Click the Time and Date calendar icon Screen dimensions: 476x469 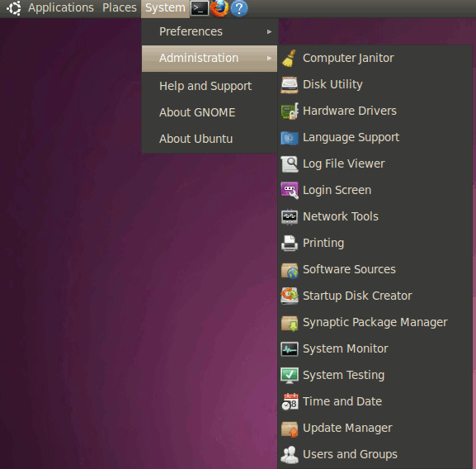tap(290, 402)
